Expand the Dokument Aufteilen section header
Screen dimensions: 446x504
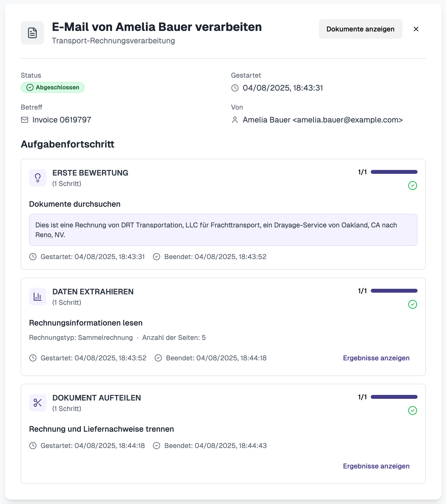[x=97, y=398]
